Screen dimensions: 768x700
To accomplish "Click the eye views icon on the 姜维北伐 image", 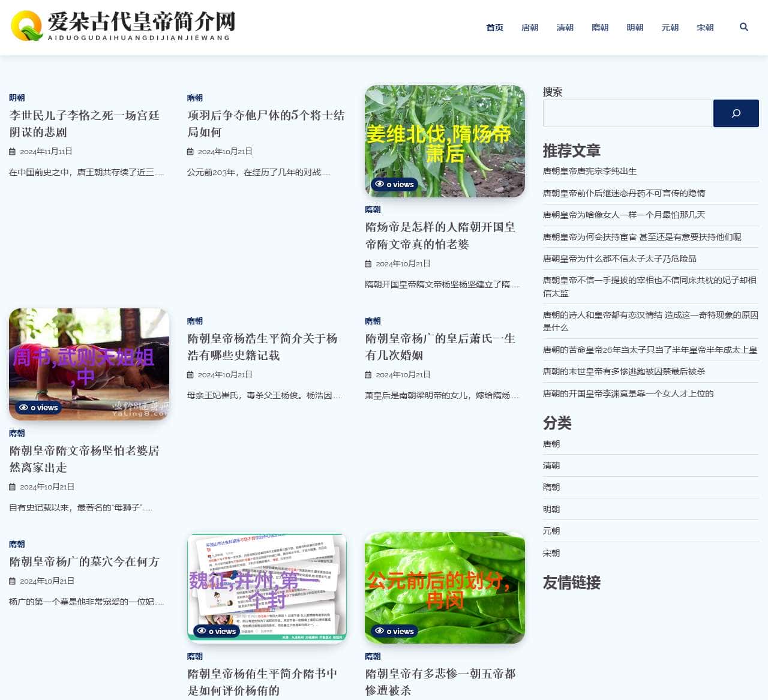I will point(380,184).
